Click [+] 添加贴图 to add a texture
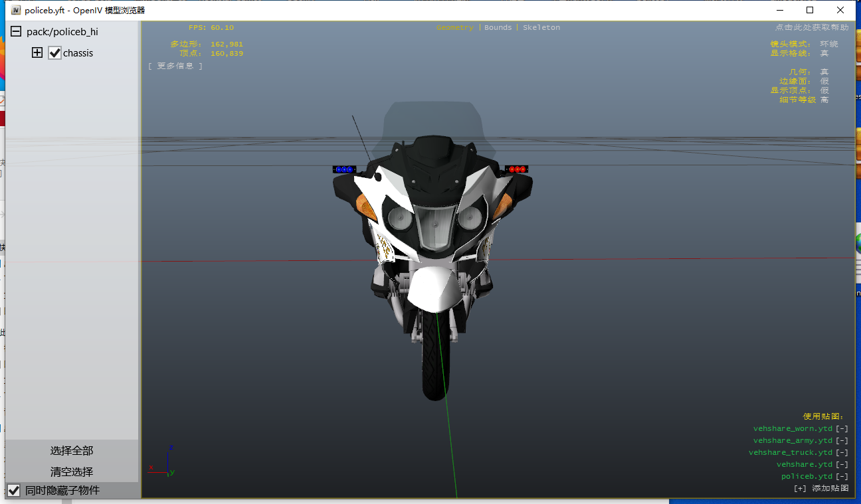Image resolution: width=861 pixels, height=504 pixels. (x=821, y=488)
